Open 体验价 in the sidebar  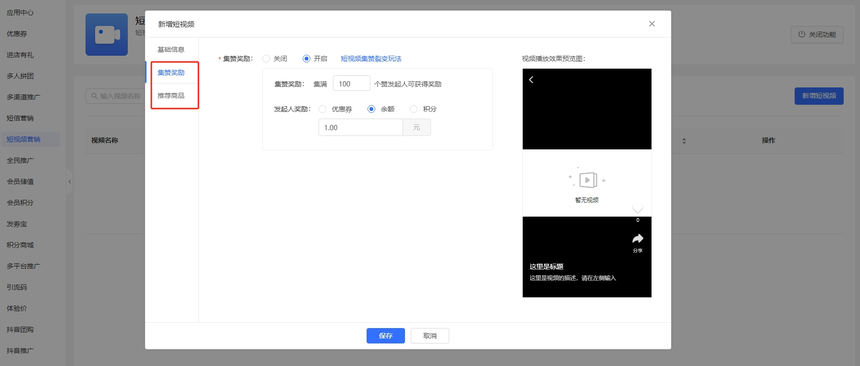(x=17, y=308)
